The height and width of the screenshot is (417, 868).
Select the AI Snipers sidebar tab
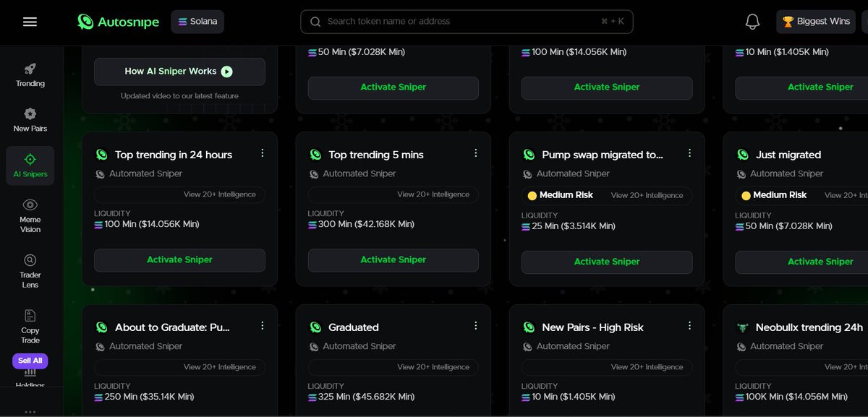click(x=30, y=165)
